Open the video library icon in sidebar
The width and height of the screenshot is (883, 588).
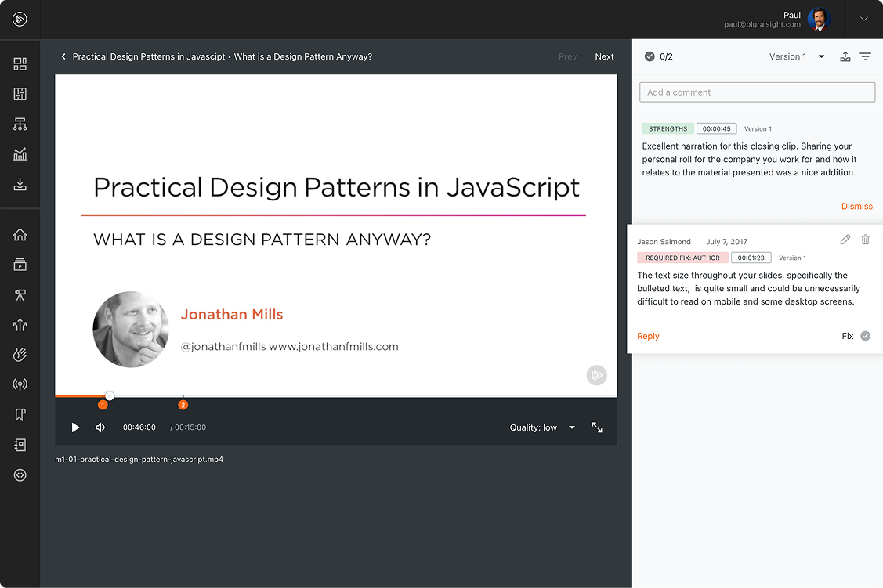20,265
